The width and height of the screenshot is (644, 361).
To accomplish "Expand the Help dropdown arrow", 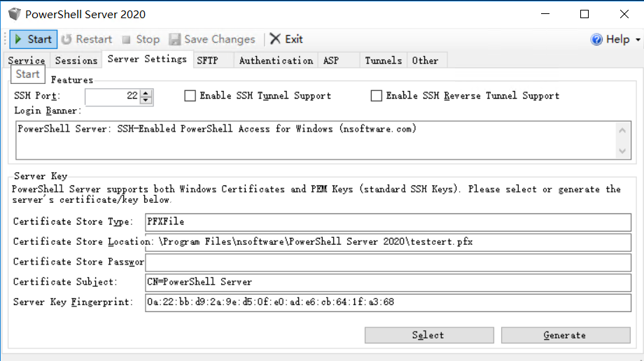I will (638, 39).
